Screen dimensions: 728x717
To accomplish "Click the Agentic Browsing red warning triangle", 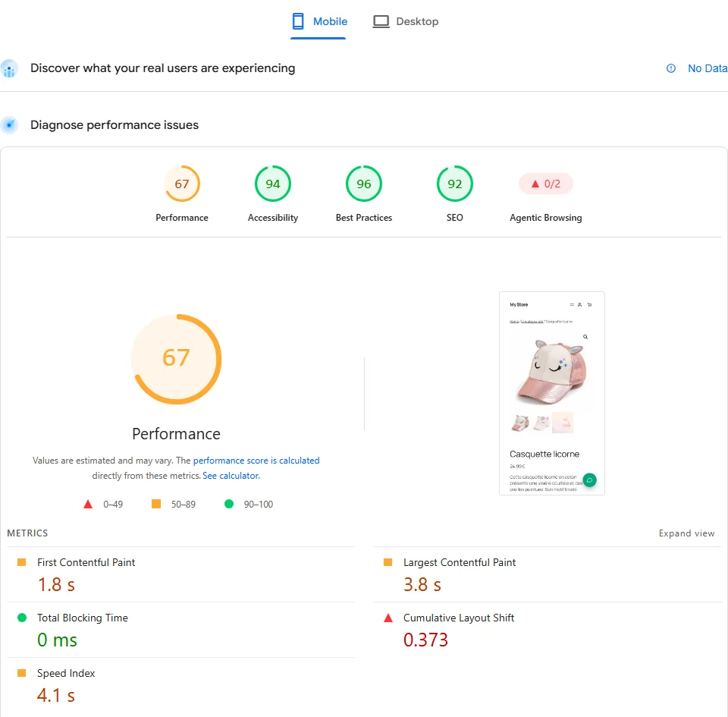I will (535, 184).
